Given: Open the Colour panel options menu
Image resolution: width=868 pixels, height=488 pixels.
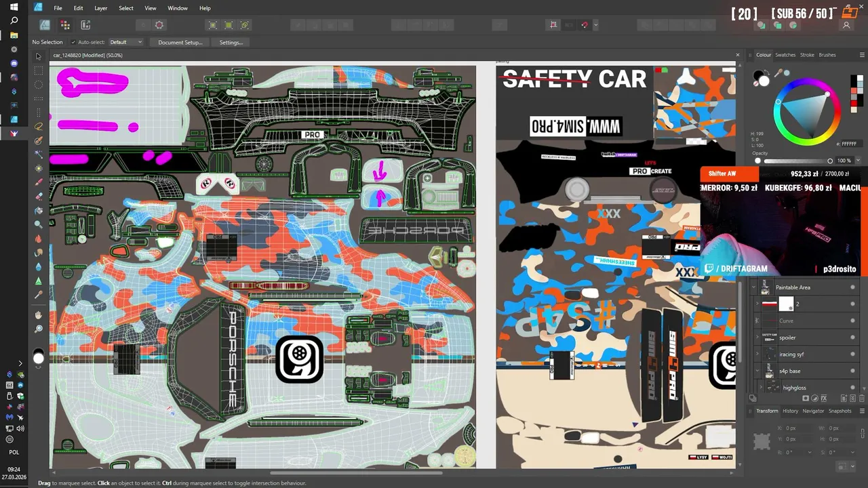Looking at the screenshot, I should 861,55.
